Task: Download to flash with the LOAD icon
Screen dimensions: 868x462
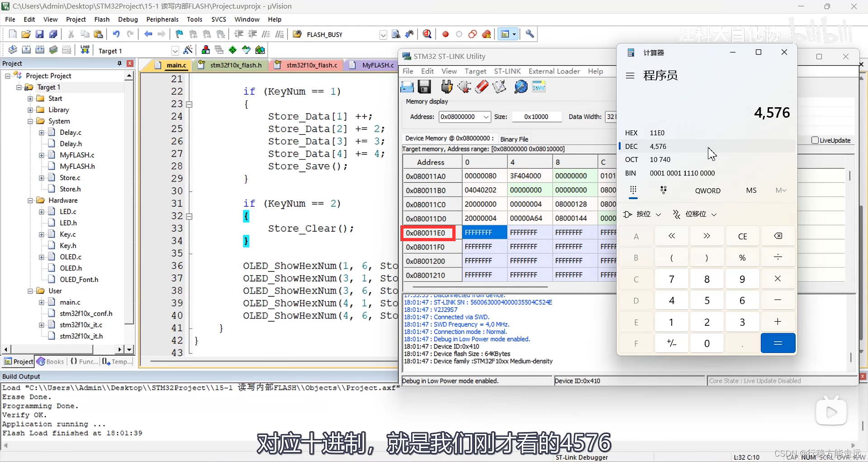Action: (x=85, y=50)
